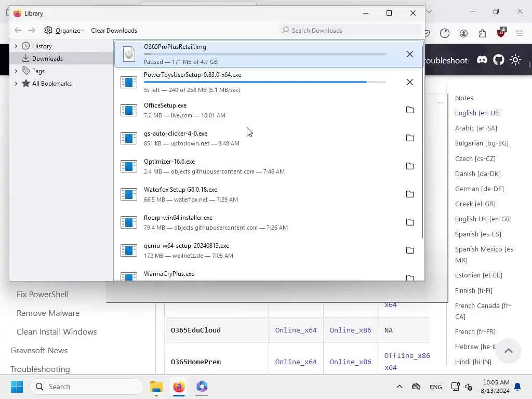Click the Optimizer-16.6.exe file icon
This screenshot has width=532, height=399.
coord(129,166)
